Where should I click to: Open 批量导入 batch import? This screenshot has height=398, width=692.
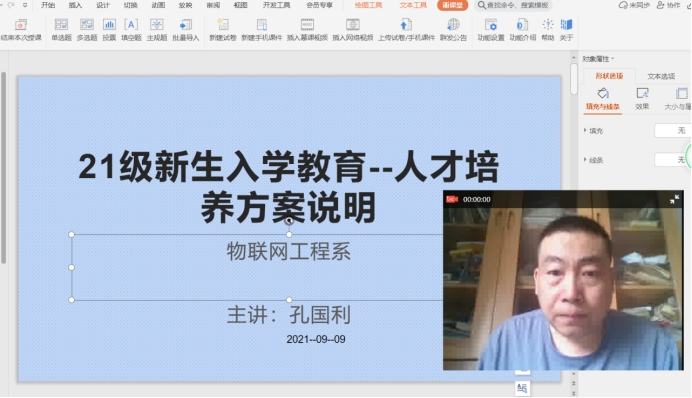click(185, 30)
